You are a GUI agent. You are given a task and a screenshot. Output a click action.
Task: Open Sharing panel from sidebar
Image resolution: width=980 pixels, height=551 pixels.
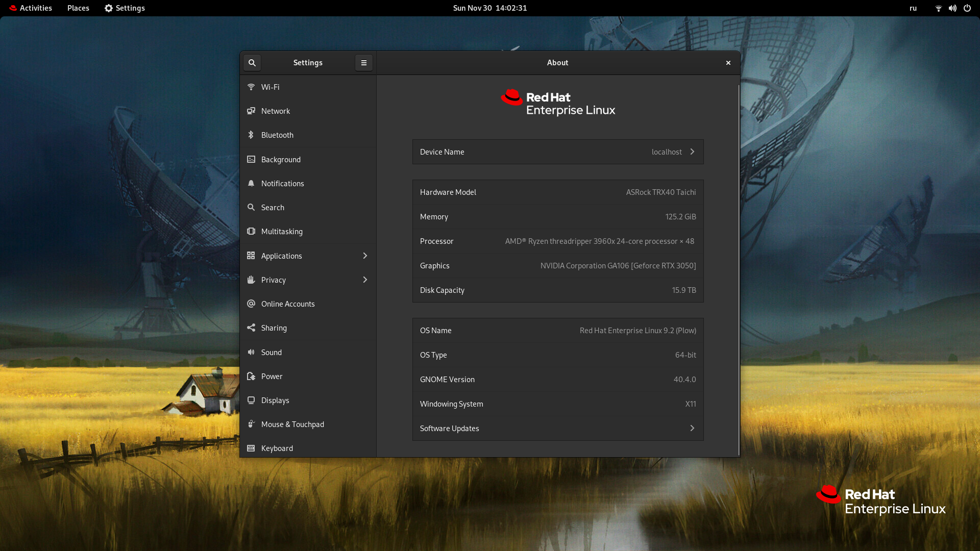[274, 328]
